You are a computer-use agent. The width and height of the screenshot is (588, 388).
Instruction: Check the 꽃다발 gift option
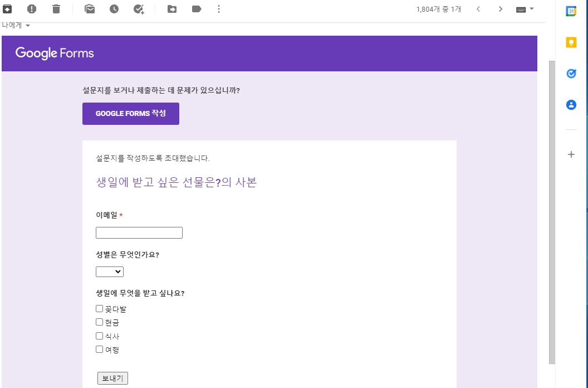pyautogui.click(x=99, y=308)
